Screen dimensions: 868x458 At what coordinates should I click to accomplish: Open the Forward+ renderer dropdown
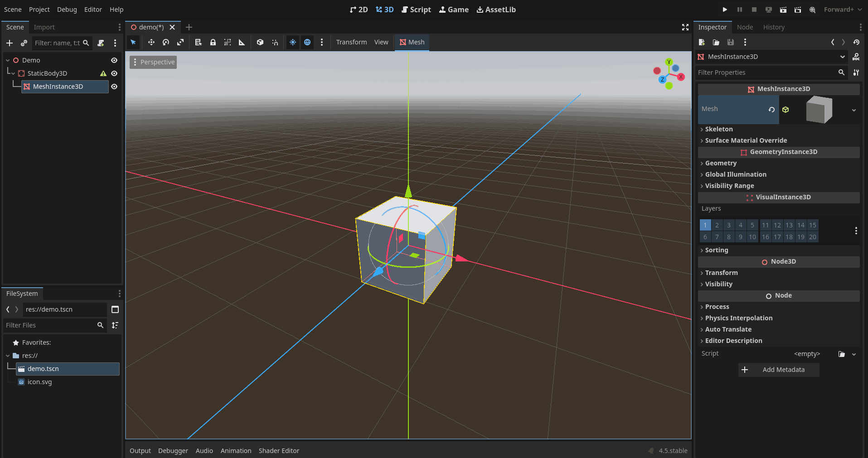[x=843, y=10]
